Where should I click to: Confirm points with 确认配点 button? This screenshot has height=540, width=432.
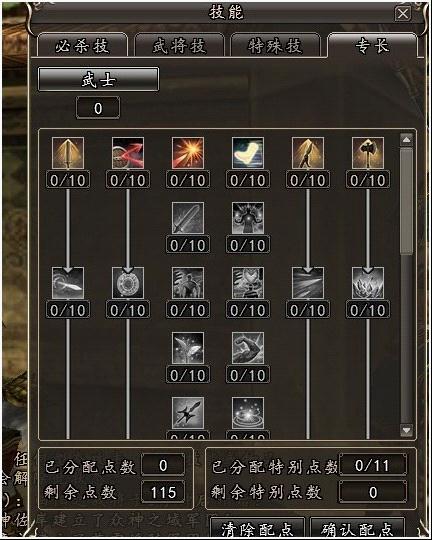coord(357,528)
